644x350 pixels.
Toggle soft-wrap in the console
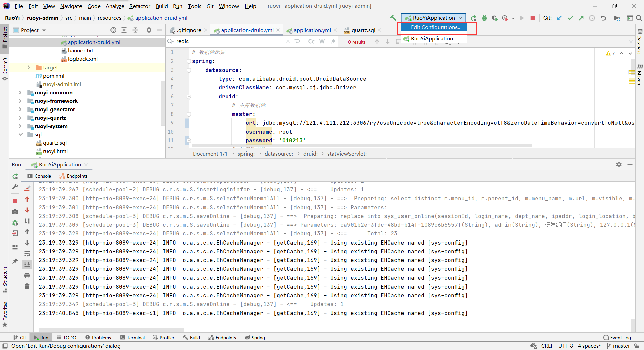[x=27, y=254]
